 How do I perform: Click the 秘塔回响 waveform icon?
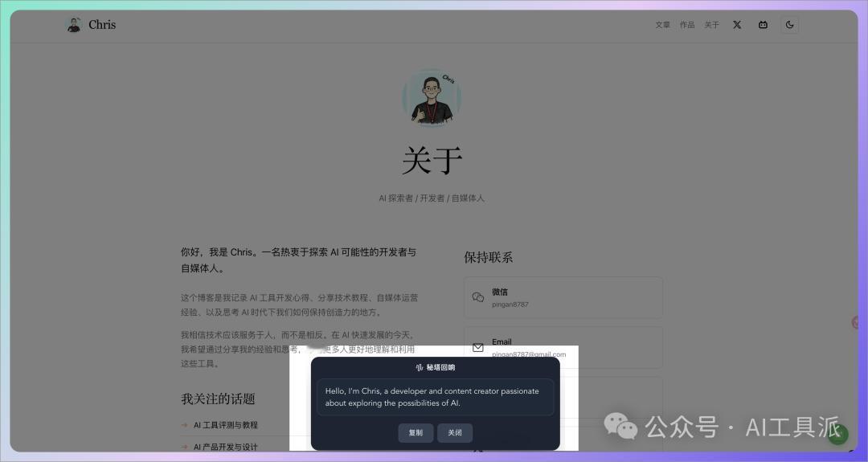point(419,367)
